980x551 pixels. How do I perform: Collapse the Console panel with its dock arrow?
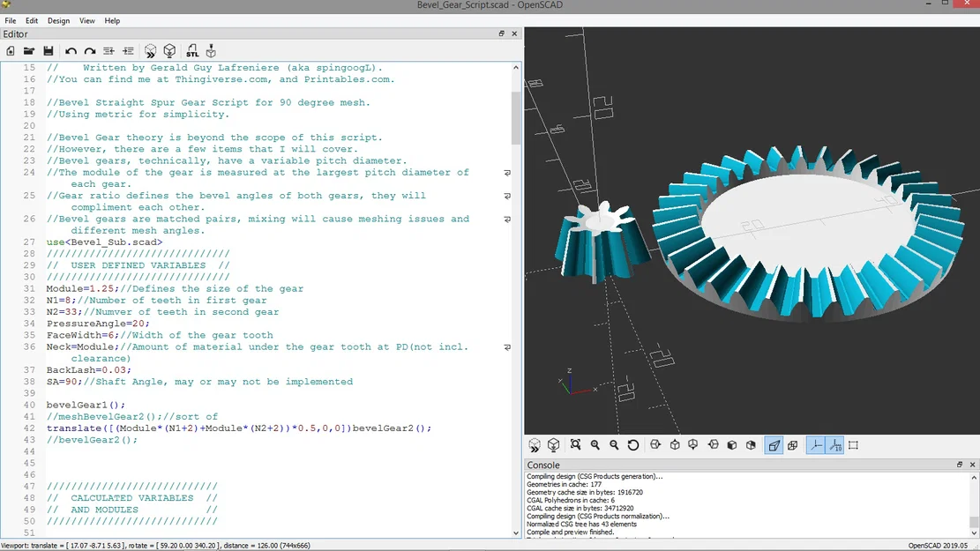tap(961, 465)
